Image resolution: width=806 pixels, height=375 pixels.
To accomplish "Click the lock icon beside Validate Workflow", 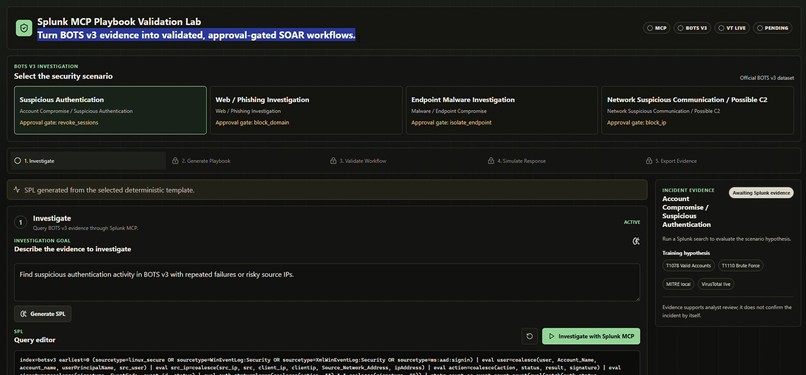I will pyautogui.click(x=333, y=161).
